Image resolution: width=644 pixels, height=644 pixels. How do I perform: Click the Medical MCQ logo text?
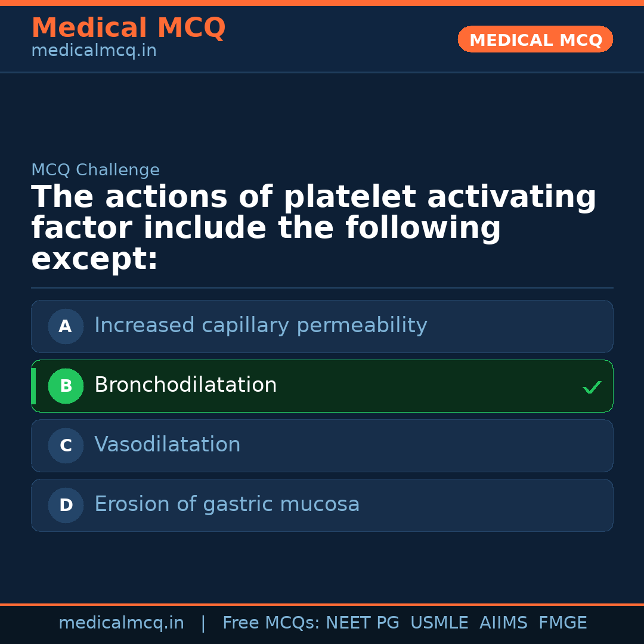128,27
